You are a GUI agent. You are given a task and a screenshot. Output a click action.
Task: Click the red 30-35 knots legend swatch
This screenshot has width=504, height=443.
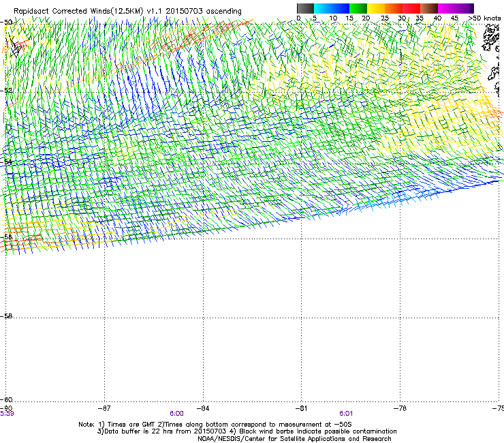(411, 8)
